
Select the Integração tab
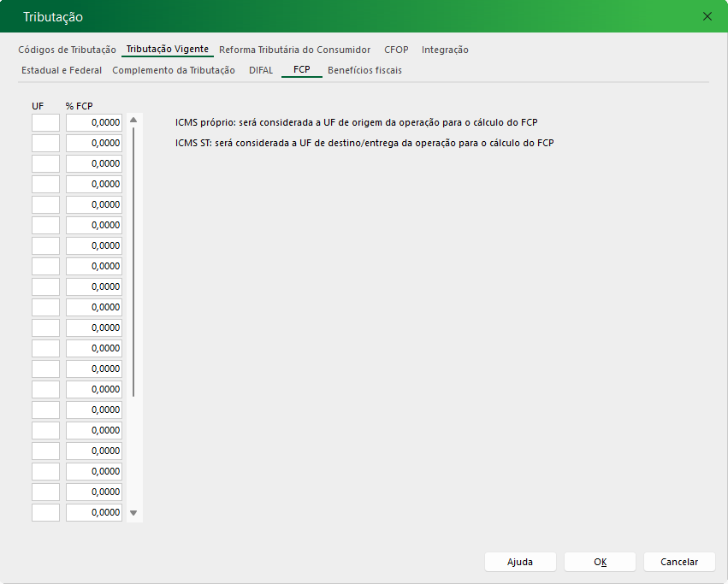pyautogui.click(x=445, y=50)
